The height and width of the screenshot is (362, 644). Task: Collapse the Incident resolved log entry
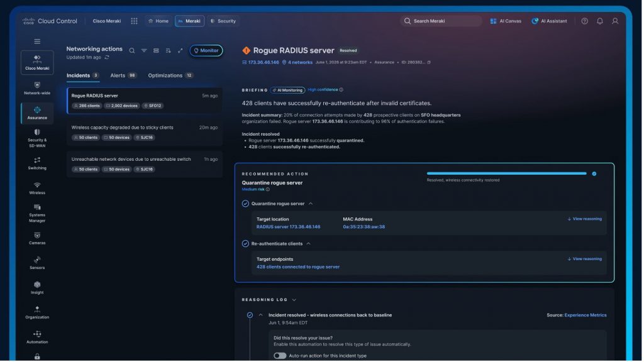tap(261, 315)
